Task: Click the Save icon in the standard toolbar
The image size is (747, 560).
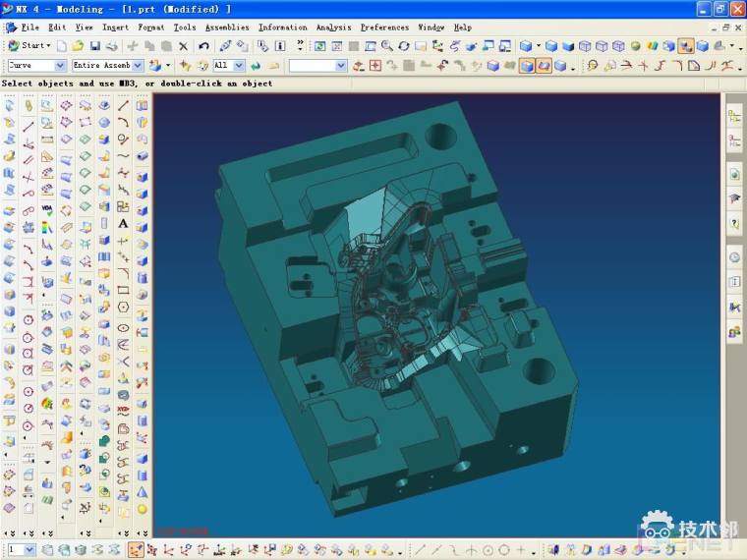Action: click(x=94, y=46)
